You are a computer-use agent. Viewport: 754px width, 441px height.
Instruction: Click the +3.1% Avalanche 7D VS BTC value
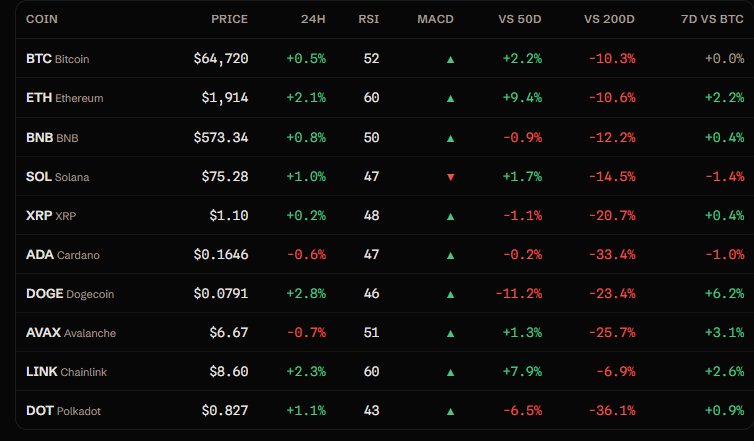725,332
